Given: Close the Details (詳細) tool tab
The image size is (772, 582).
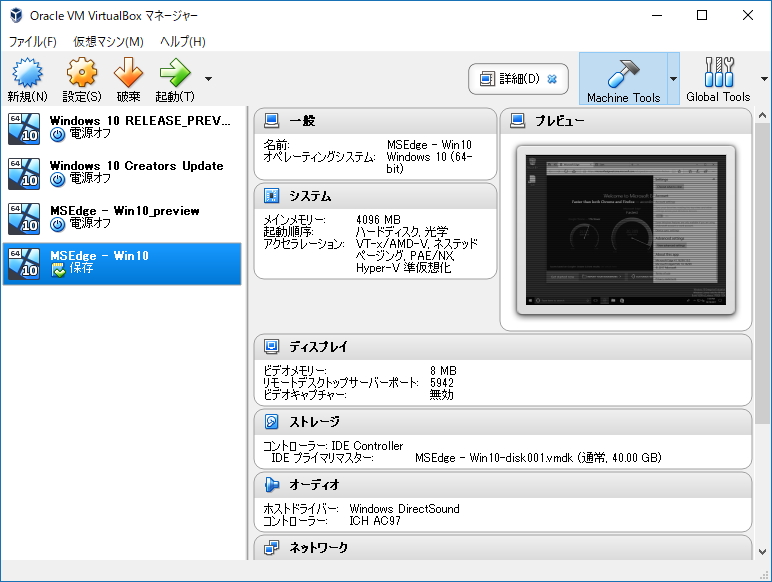Looking at the screenshot, I should click(x=552, y=79).
